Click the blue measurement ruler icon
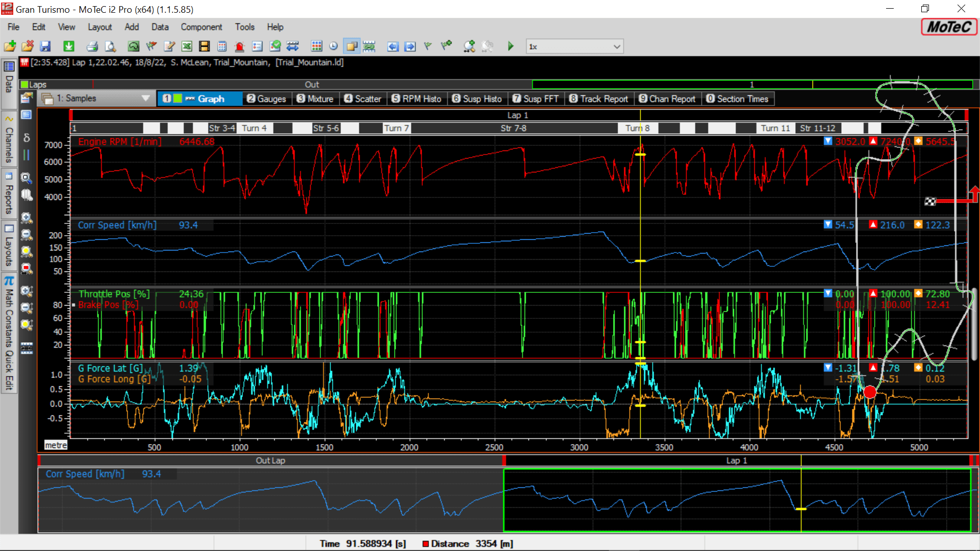980x551 pixels. tap(292, 46)
